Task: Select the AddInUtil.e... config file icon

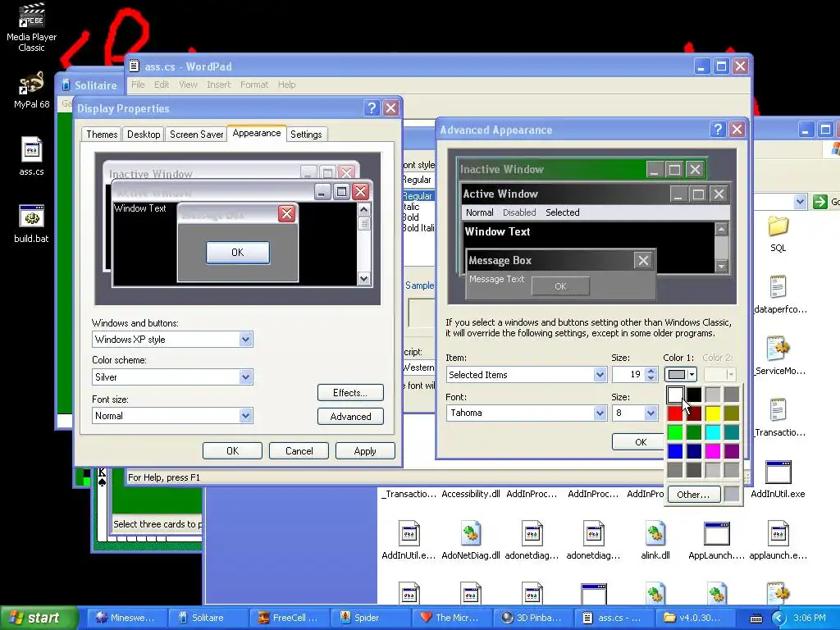Action: tap(409, 540)
